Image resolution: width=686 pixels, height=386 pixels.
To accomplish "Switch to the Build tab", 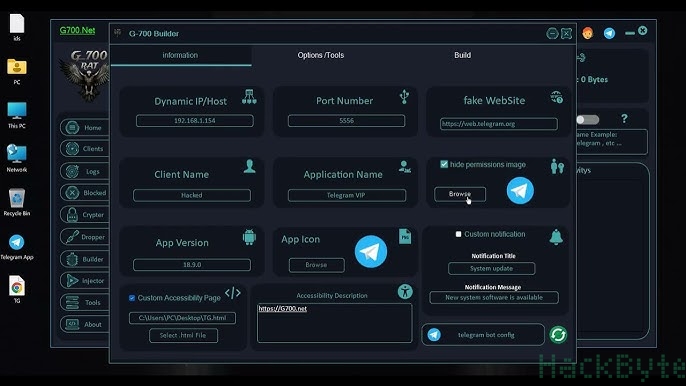I will pyautogui.click(x=462, y=55).
